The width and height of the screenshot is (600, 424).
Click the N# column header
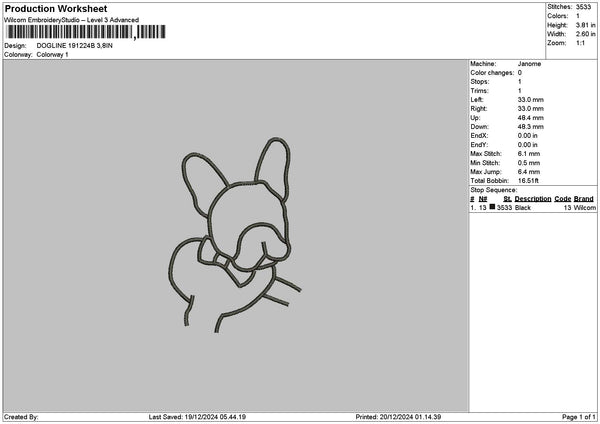click(483, 199)
